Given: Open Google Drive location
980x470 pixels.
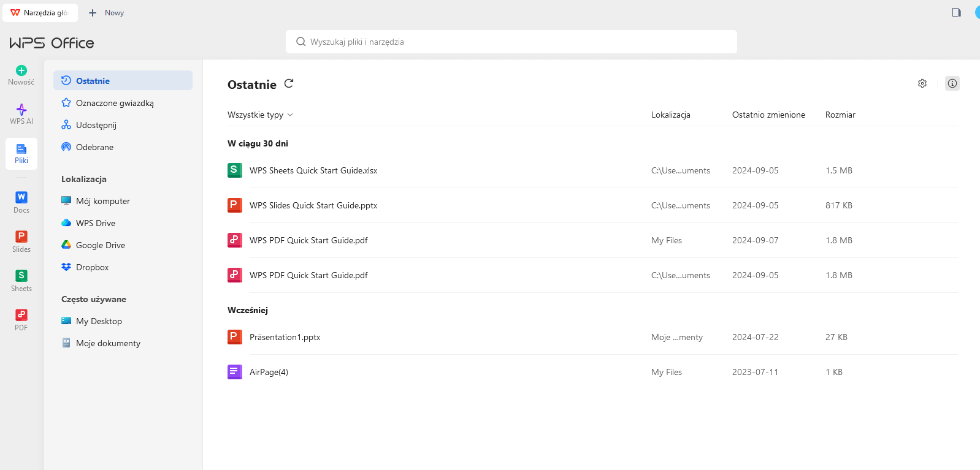Looking at the screenshot, I should (123, 245).
